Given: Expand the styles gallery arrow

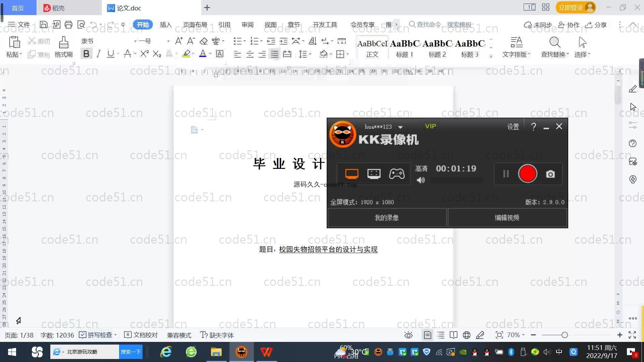Looking at the screenshot, I should pyautogui.click(x=491, y=56).
